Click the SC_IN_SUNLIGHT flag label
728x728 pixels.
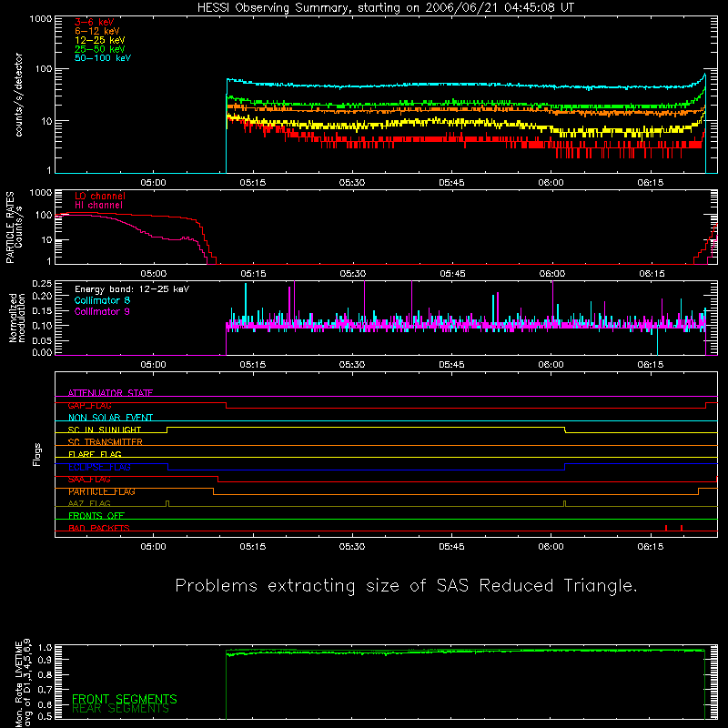pyautogui.click(x=105, y=430)
